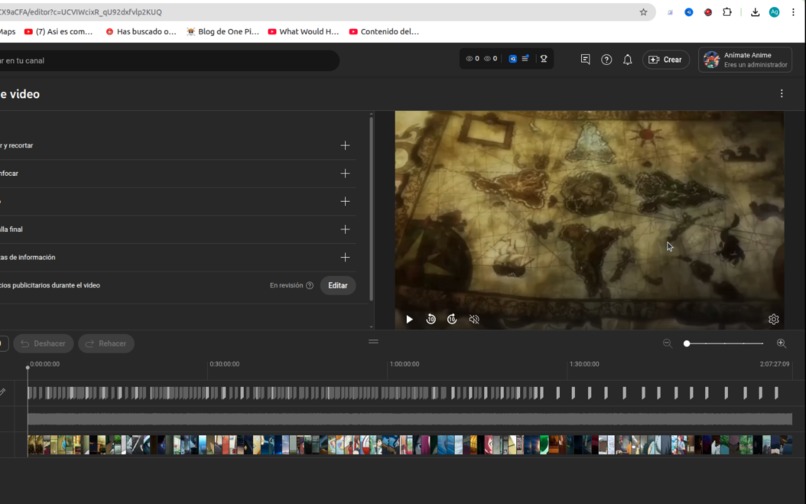Open the 'What Would H...' bookmark
The width and height of the screenshot is (806, 504).
click(303, 31)
